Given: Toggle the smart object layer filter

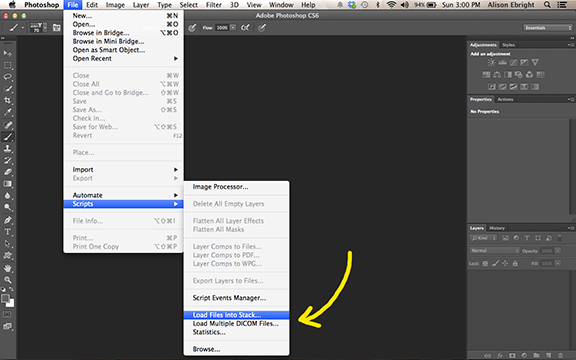Looking at the screenshot, I should tap(548, 238).
